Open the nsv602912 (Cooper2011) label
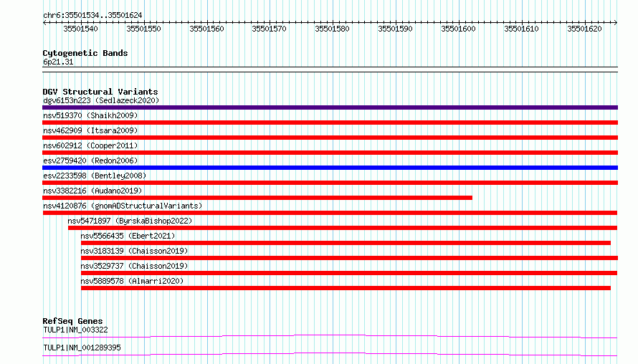The width and height of the screenshot is (638, 364). [90, 145]
